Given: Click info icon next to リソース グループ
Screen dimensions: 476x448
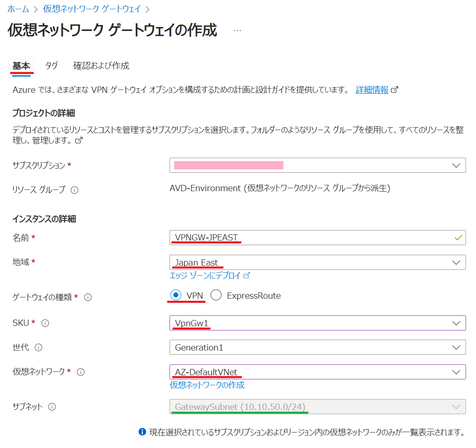Looking at the screenshot, I should pyautogui.click(x=75, y=190).
